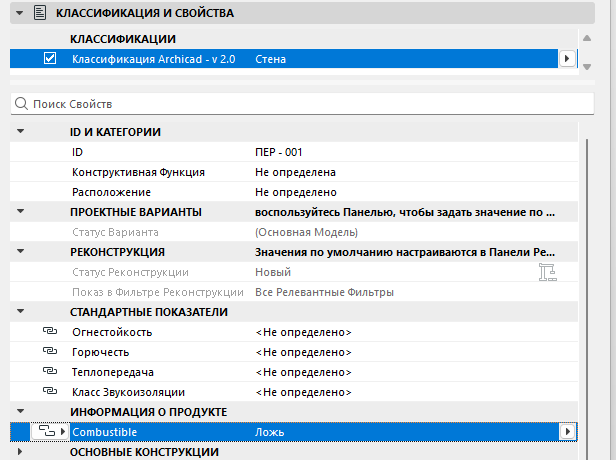616x460 pixels.
Task: Select the Конструктивная Функция row value
Action: pyautogui.click(x=295, y=172)
